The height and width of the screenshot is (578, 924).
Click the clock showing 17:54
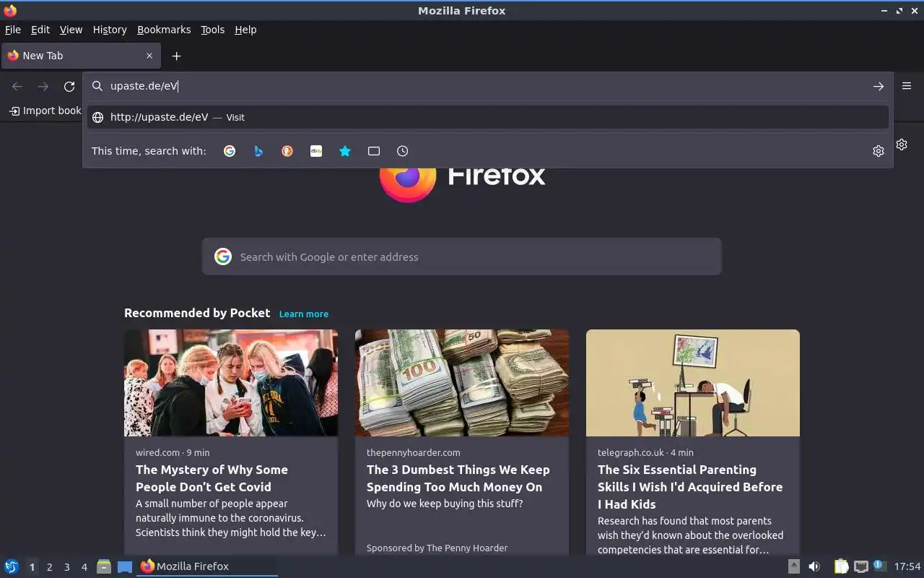(907, 566)
